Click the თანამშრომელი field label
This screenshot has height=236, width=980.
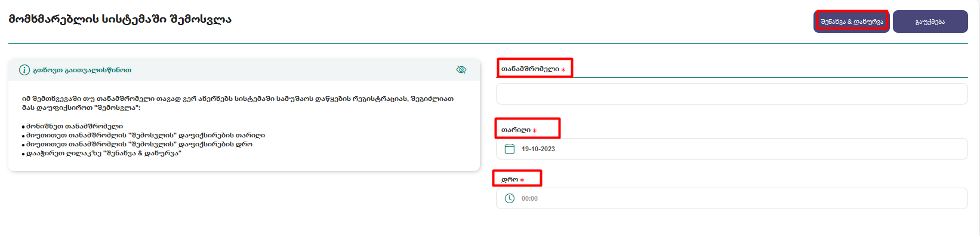530,69
